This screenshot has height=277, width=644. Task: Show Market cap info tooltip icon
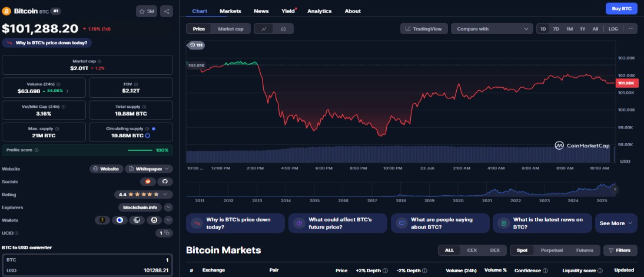pos(99,61)
